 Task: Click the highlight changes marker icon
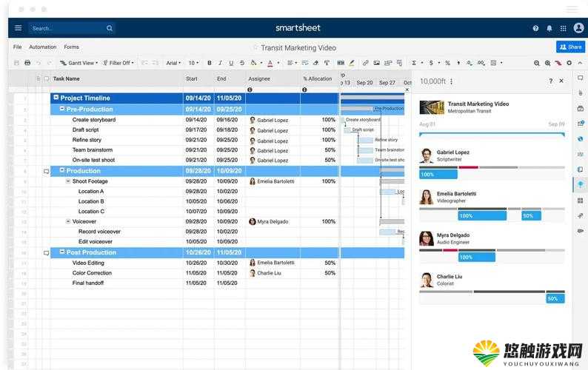(x=351, y=63)
